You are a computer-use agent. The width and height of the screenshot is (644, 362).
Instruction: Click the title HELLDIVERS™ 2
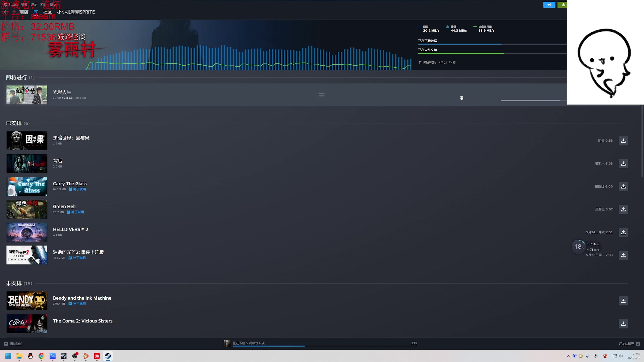click(71, 230)
